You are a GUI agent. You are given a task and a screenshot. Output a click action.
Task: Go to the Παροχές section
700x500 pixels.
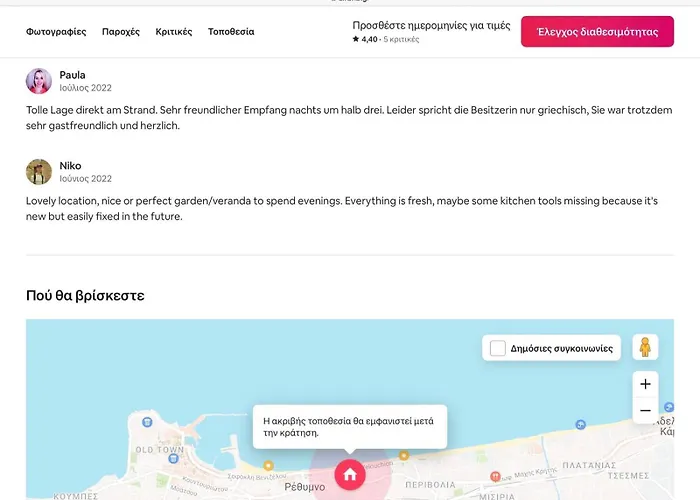[x=121, y=32]
